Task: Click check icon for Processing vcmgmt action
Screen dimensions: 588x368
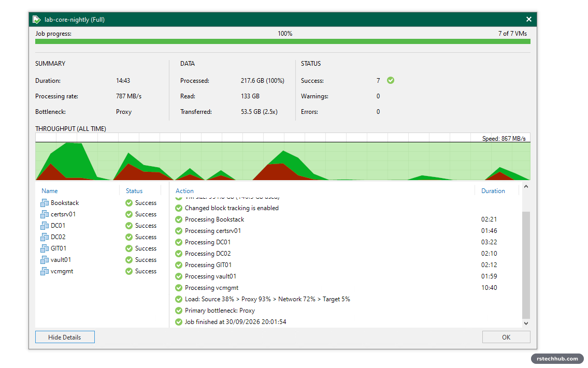Action: pos(179,288)
